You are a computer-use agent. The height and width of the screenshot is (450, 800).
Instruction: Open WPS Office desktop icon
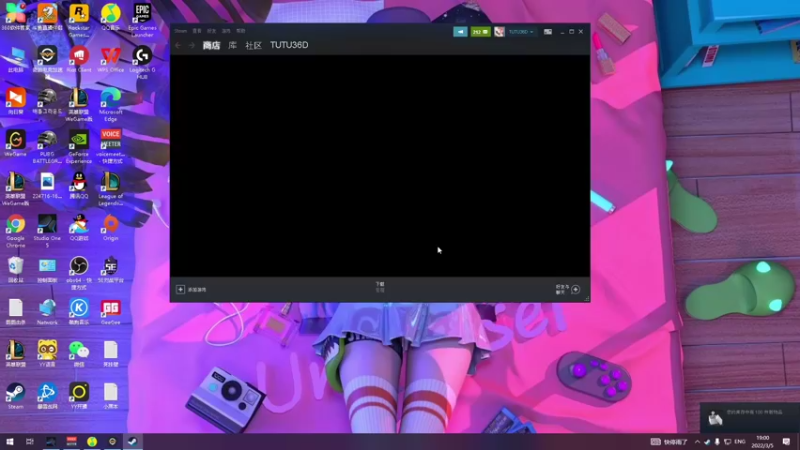pyautogui.click(x=111, y=59)
